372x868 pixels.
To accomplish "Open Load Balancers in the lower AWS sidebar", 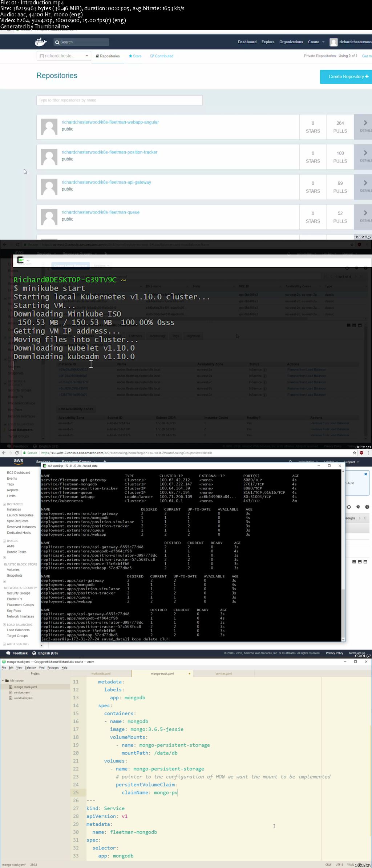I will pos(18,630).
